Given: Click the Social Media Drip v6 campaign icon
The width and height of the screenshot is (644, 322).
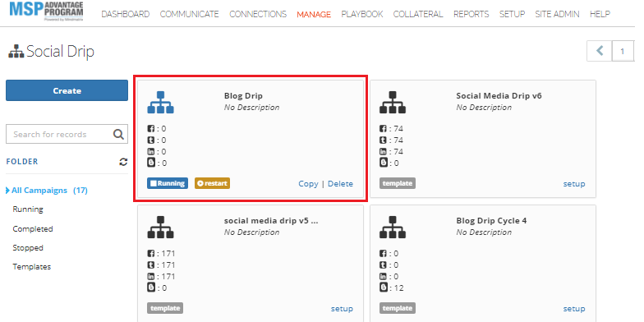Looking at the screenshot, I should click(393, 102).
